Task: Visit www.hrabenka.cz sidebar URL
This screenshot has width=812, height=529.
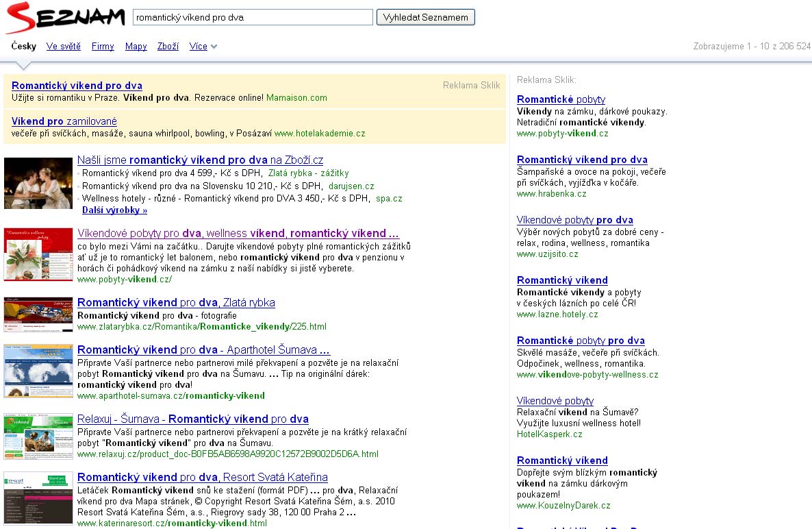Action: pyautogui.click(x=552, y=194)
